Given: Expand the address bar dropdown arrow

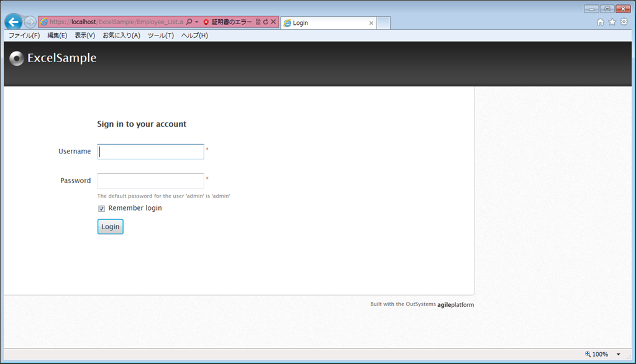Looking at the screenshot, I should tap(197, 22).
